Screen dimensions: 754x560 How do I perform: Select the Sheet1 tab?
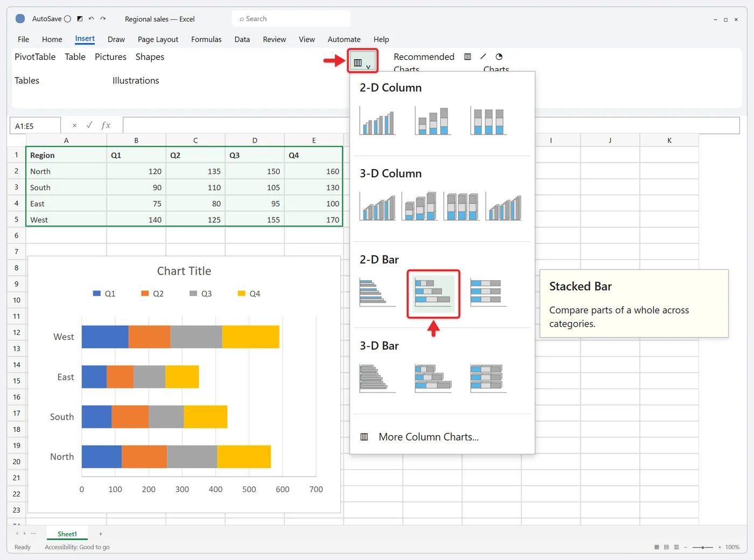tap(67, 534)
